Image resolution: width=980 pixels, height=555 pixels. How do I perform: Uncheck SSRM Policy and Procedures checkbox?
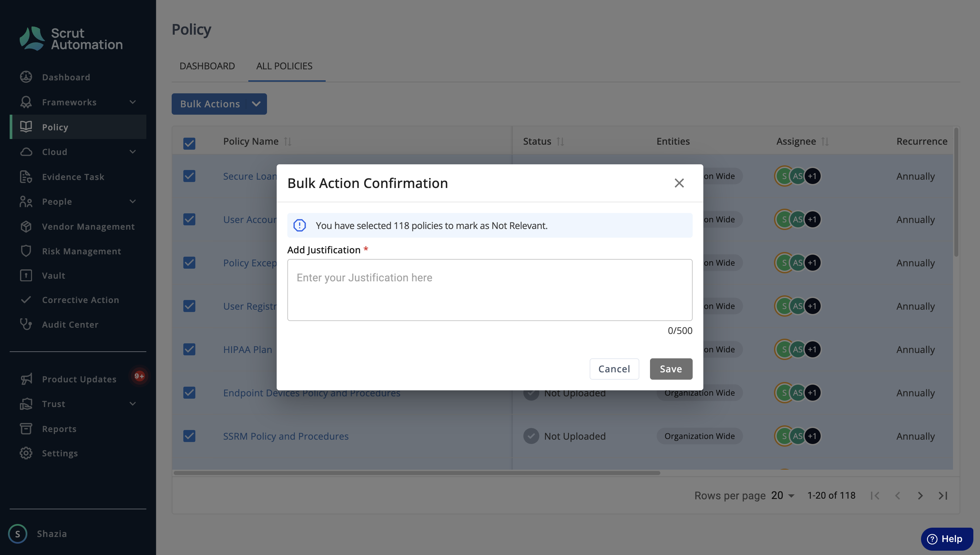[x=189, y=436]
